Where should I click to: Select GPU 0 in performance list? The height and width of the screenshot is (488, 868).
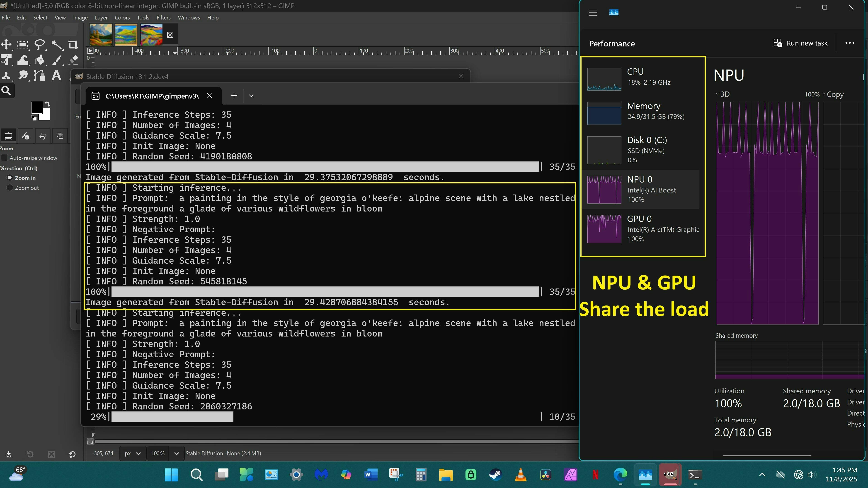(643, 229)
